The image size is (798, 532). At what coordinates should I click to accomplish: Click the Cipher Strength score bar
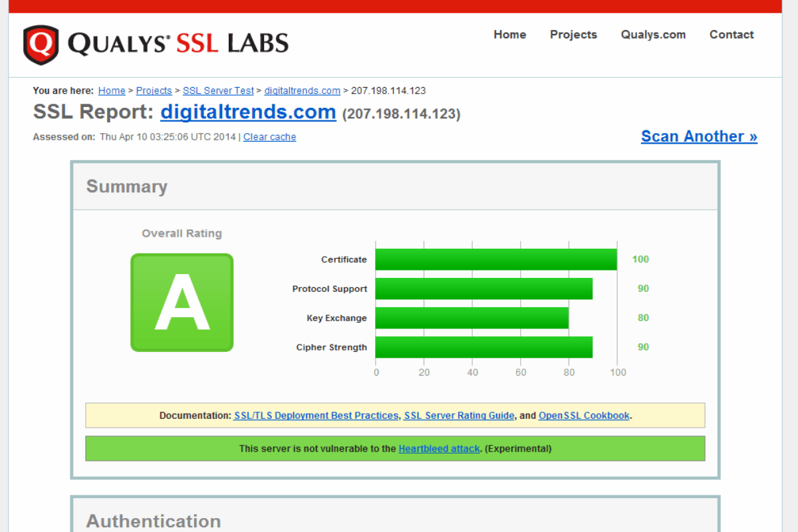click(x=484, y=347)
